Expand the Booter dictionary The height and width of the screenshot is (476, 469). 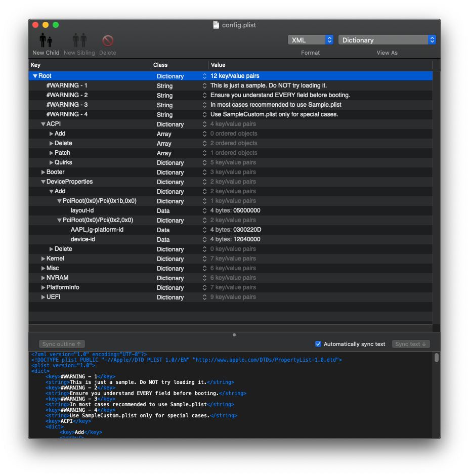click(43, 172)
